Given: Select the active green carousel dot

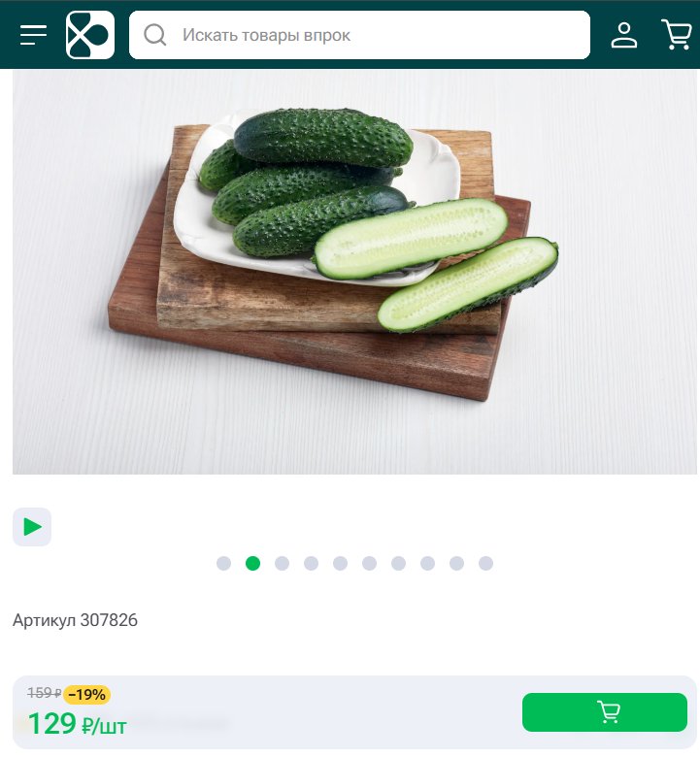Looking at the screenshot, I should [252, 564].
